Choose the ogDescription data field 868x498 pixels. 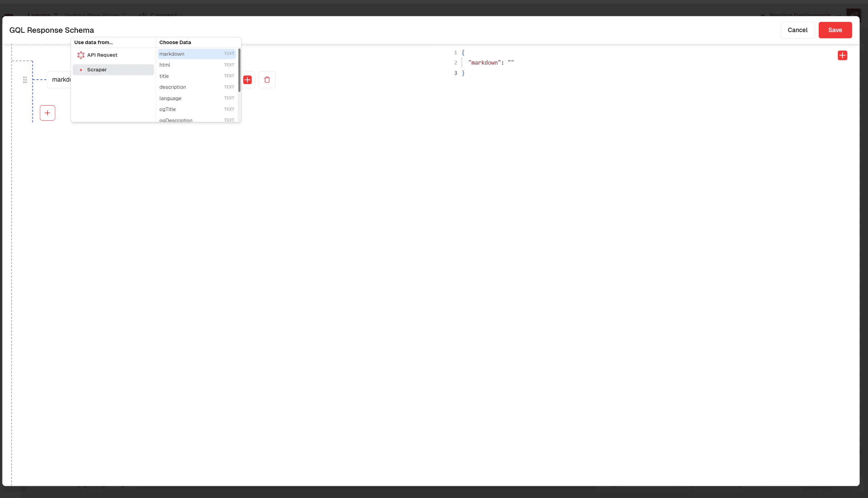197,120
